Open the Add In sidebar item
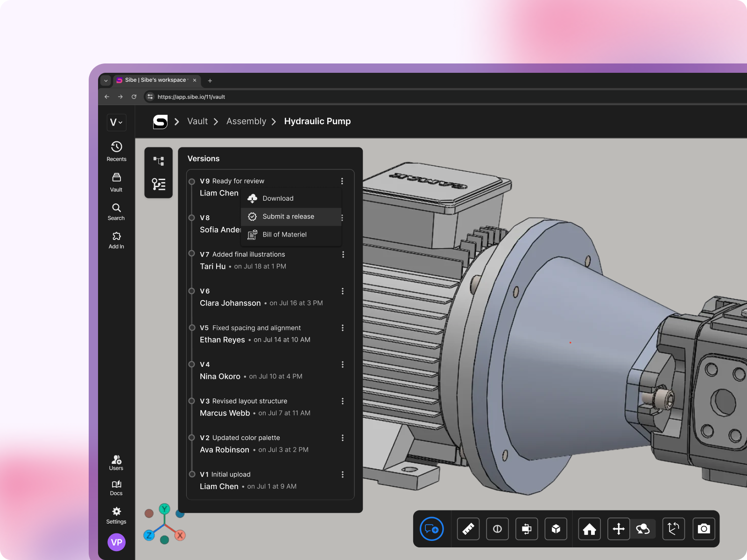The image size is (747, 560). coord(116,240)
